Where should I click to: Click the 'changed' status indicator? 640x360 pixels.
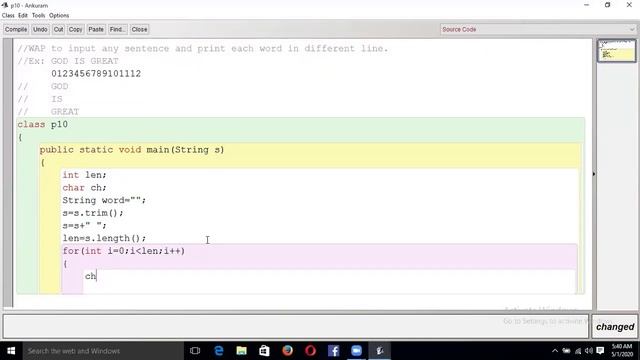[615, 327]
